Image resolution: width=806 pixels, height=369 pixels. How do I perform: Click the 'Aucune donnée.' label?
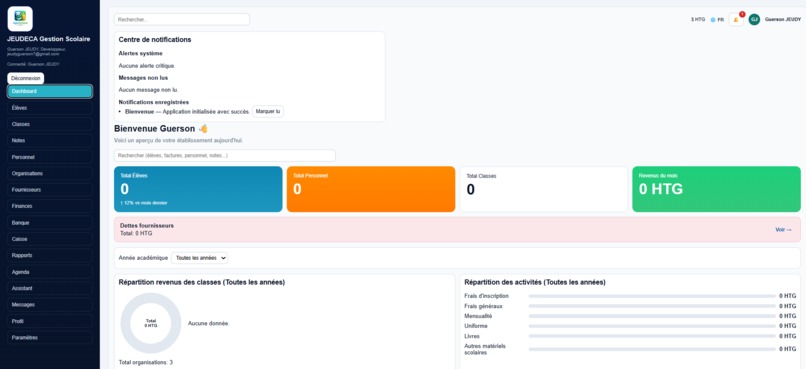point(208,323)
